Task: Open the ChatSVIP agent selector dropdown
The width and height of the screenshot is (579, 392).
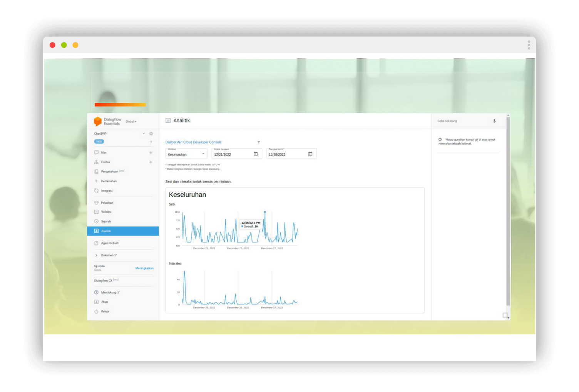Action: click(144, 134)
